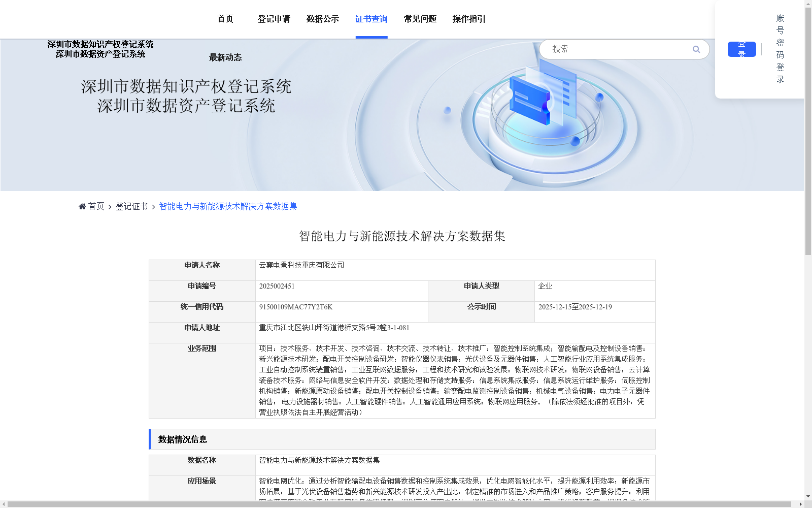Click the horizontal scrollbar right arrow
This screenshot has height=508, width=812.
pos(800,504)
